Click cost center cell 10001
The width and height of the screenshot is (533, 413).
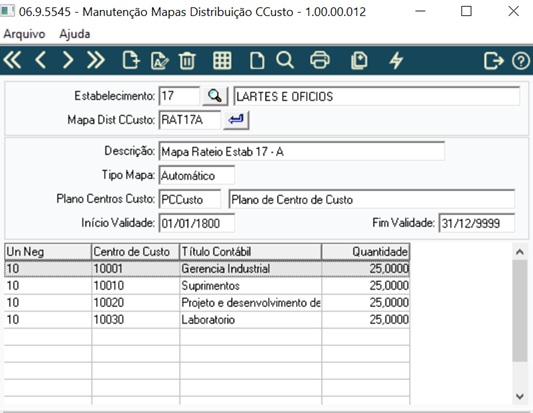tap(135, 269)
